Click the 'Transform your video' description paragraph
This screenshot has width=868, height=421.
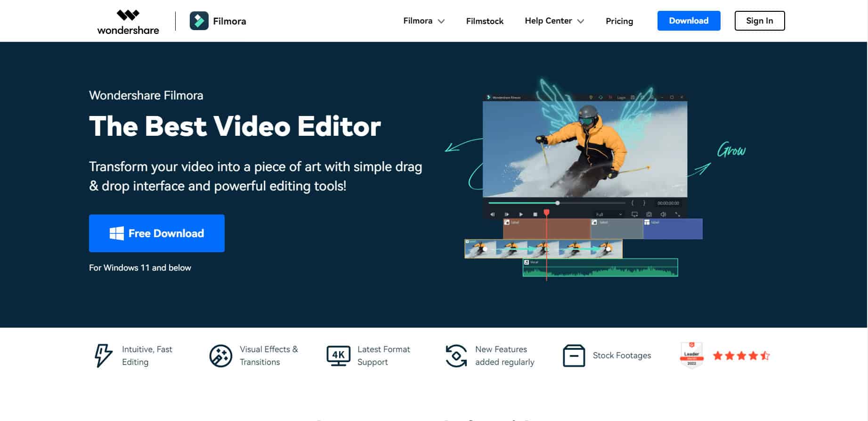click(255, 176)
